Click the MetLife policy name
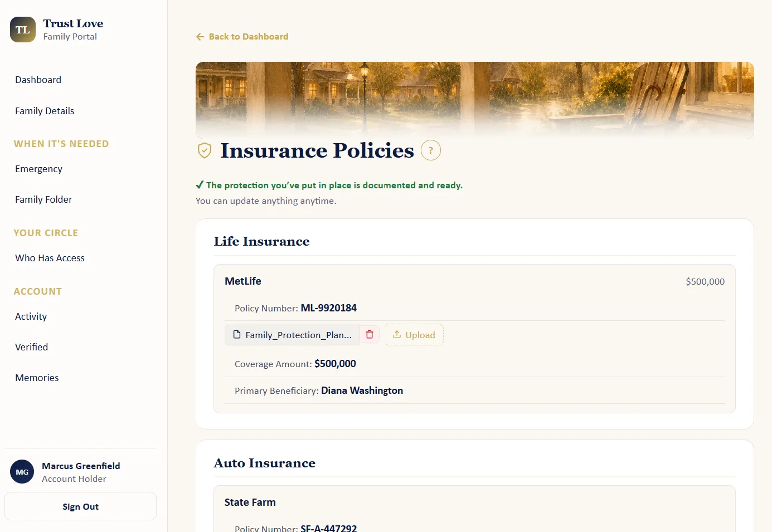This screenshot has width=772, height=532. [x=242, y=281]
